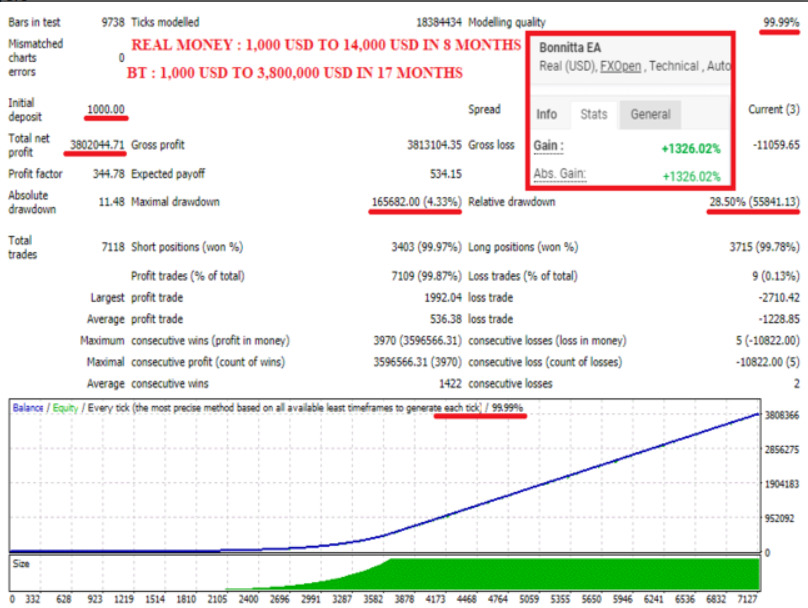808x608 pixels.
Task: Click the Initial deposit value 1000.00
Action: [106, 109]
